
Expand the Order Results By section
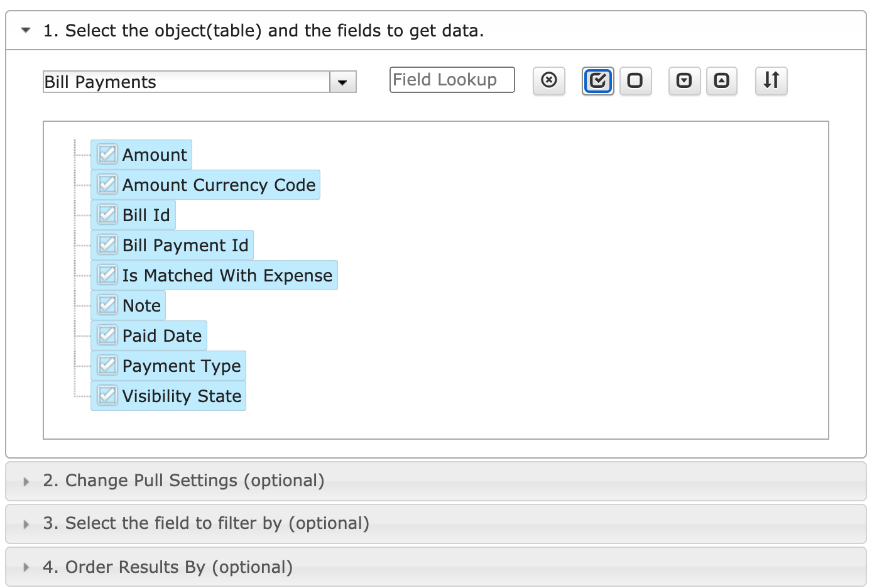[x=168, y=567]
